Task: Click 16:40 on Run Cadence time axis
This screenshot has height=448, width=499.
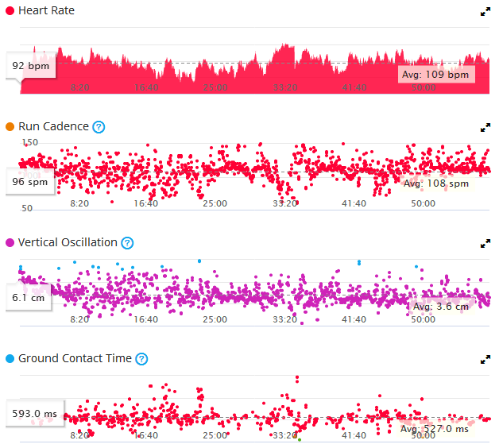Action: coord(145,203)
